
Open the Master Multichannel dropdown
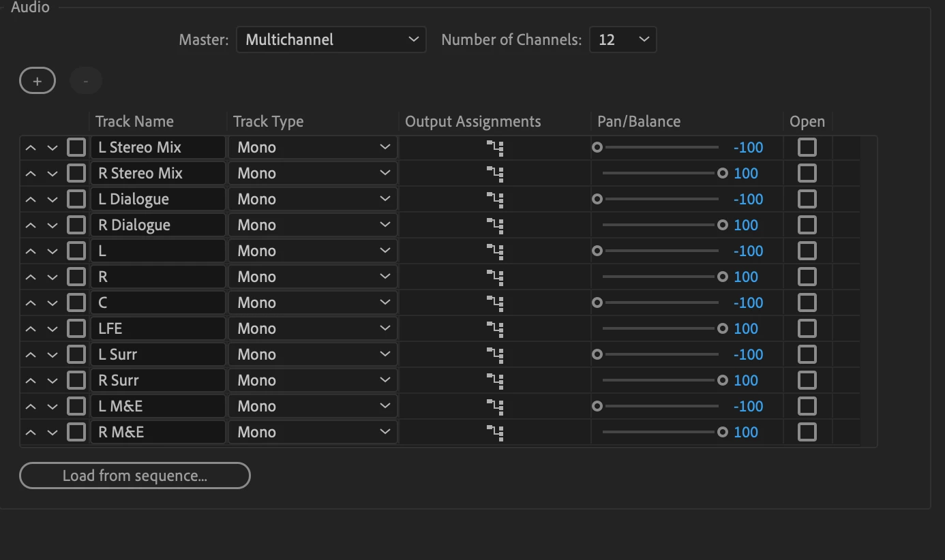[x=331, y=40]
